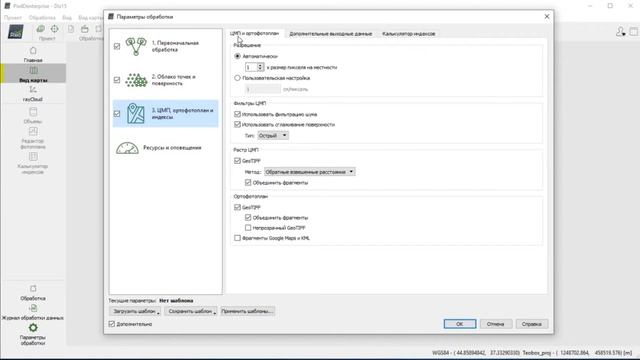Viewport: 640px width, 360px height.
Task: Open Сохранить шаблон dropdown button
Action: 191,311
